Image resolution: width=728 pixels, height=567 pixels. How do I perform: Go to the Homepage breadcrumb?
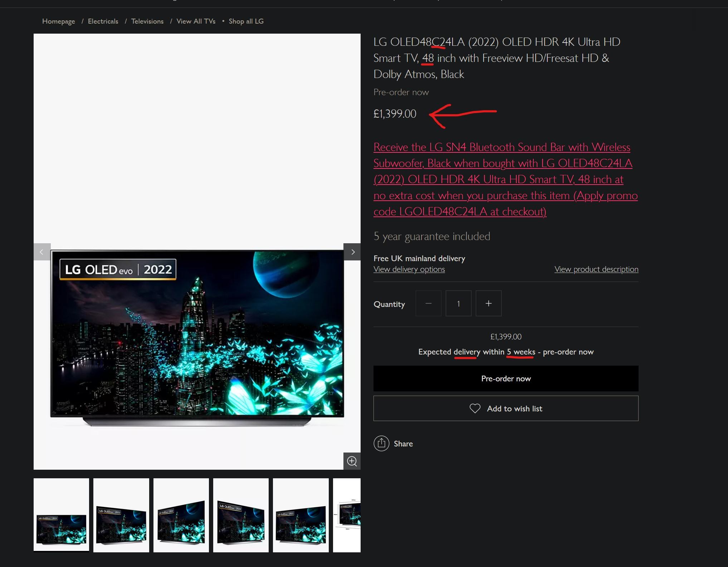[x=59, y=21]
